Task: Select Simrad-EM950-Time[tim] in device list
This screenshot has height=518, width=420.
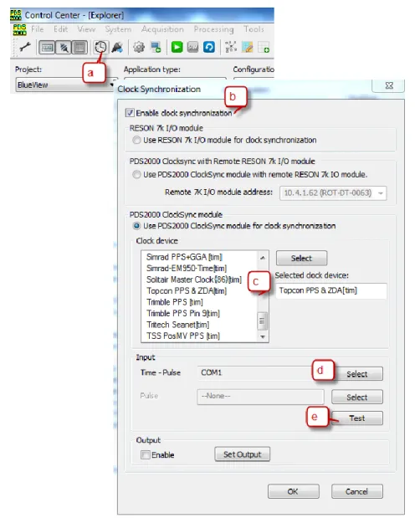Action: click(187, 269)
